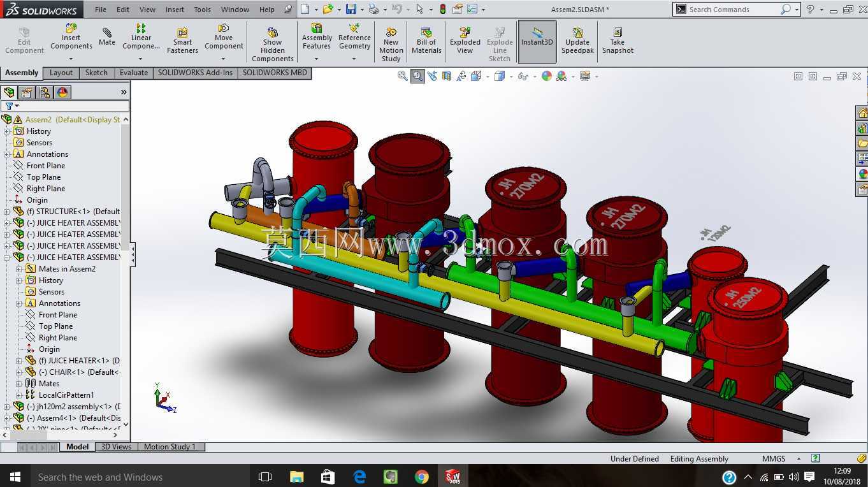The height and width of the screenshot is (487, 868).
Task: Select the top-level Front Plane in the tree
Action: click(x=46, y=166)
